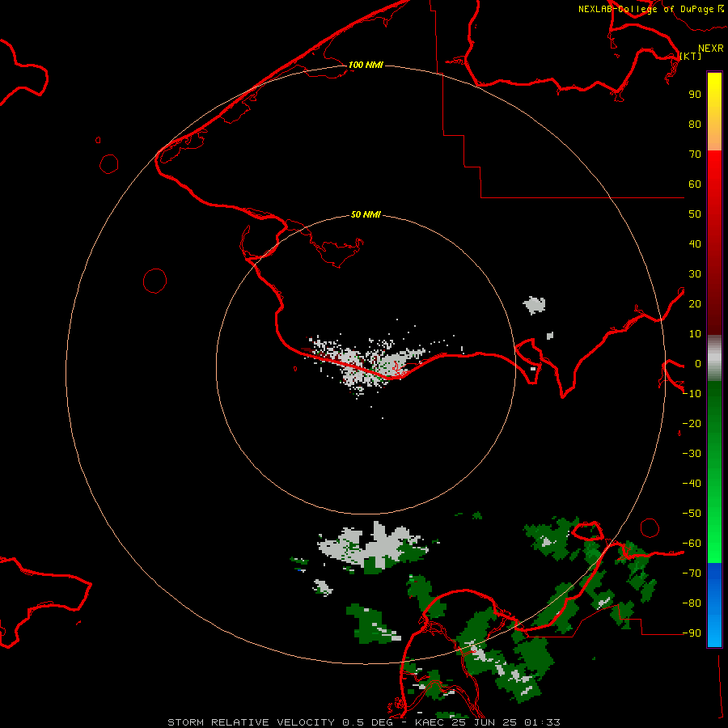Click the STORM RELATIVE VELOCITY title text

251,722
